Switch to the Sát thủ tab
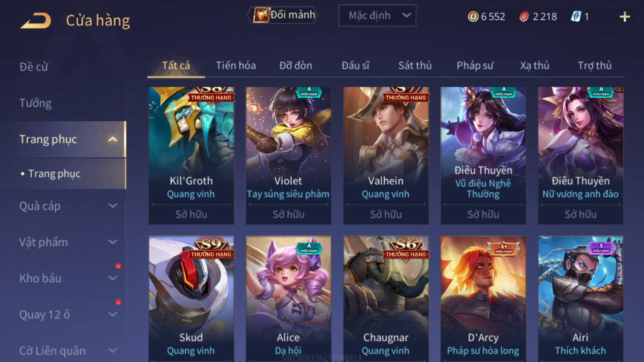Image resolution: width=644 pixels, height=362 pixels. pos(415,66)
